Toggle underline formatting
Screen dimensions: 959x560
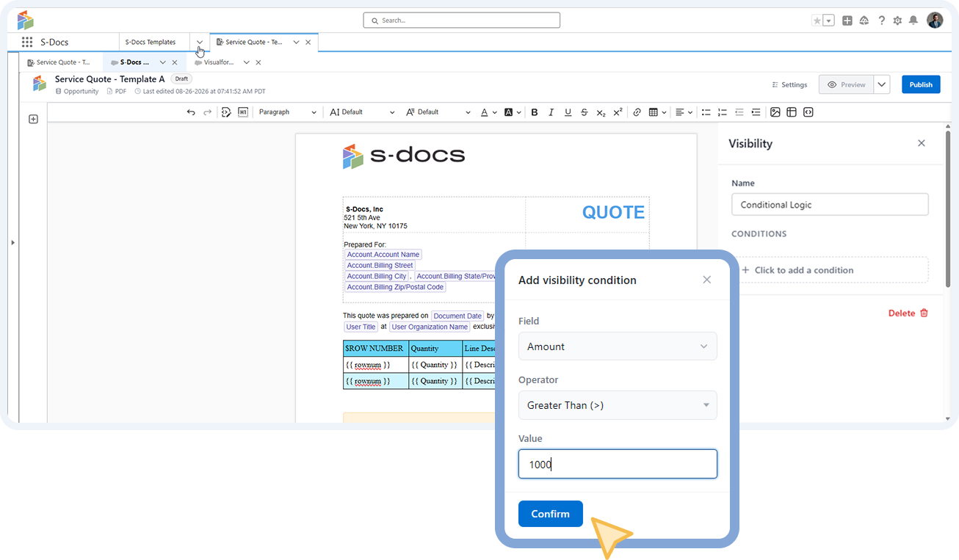coord(568,112)
